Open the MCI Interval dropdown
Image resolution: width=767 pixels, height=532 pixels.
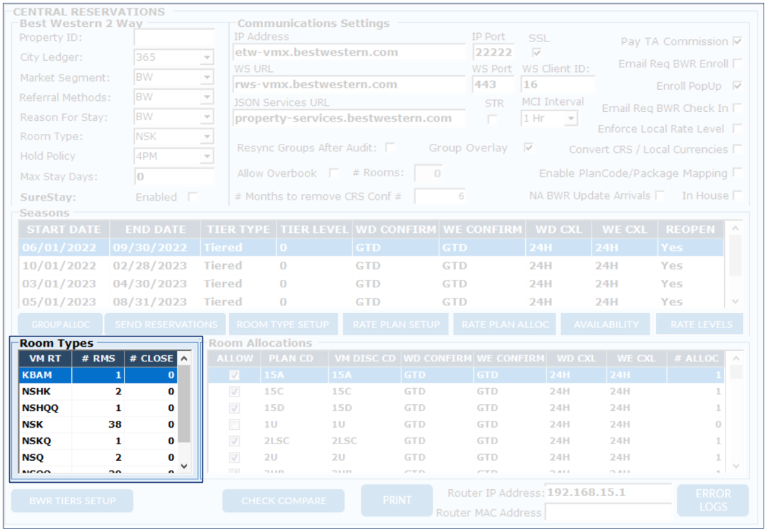coord(570,119)
